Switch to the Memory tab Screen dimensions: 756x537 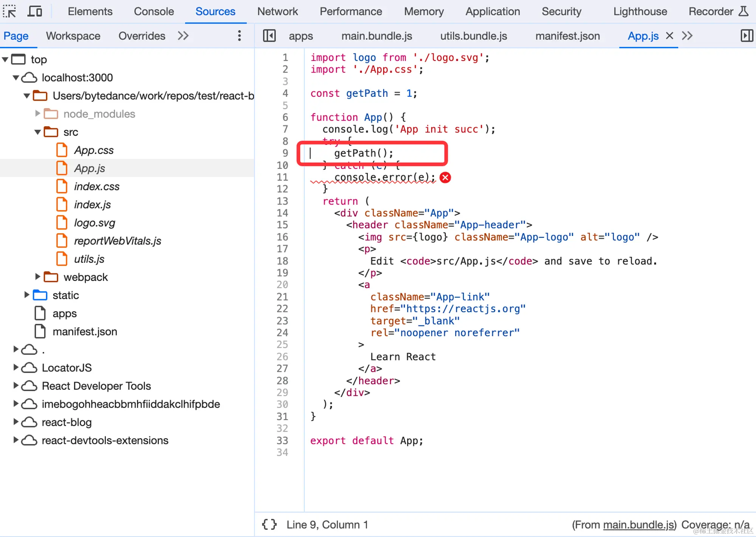[423, 12]
